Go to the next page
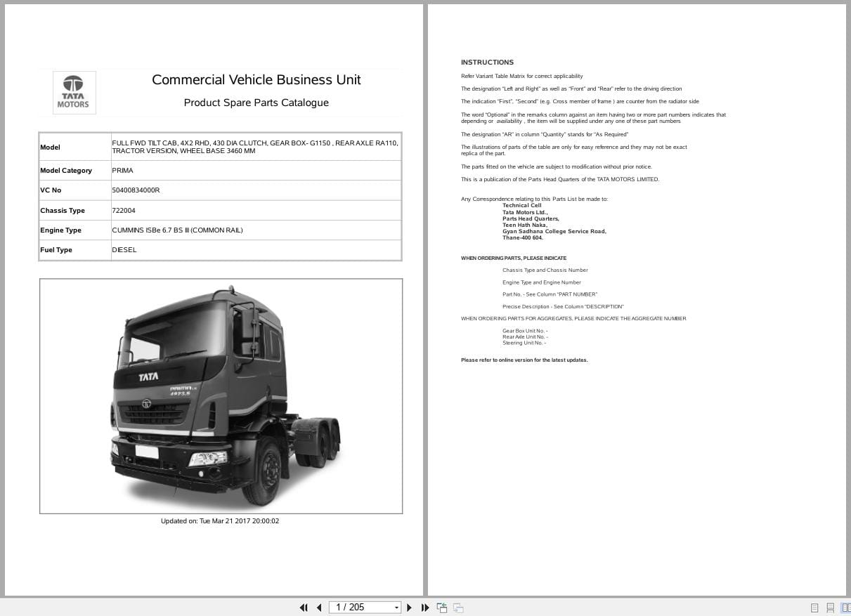Image resolution: width=851 pixels, height=616 pixels. click(x=410, y=608)
